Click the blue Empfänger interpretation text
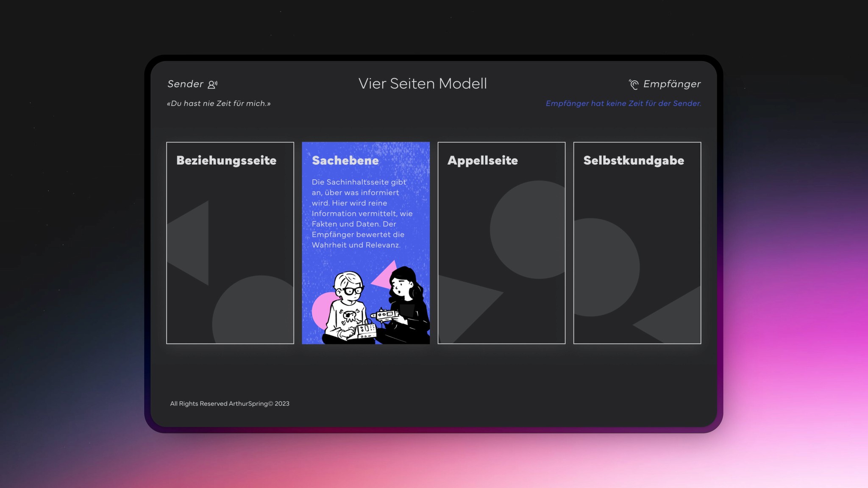 coord(623,103)
